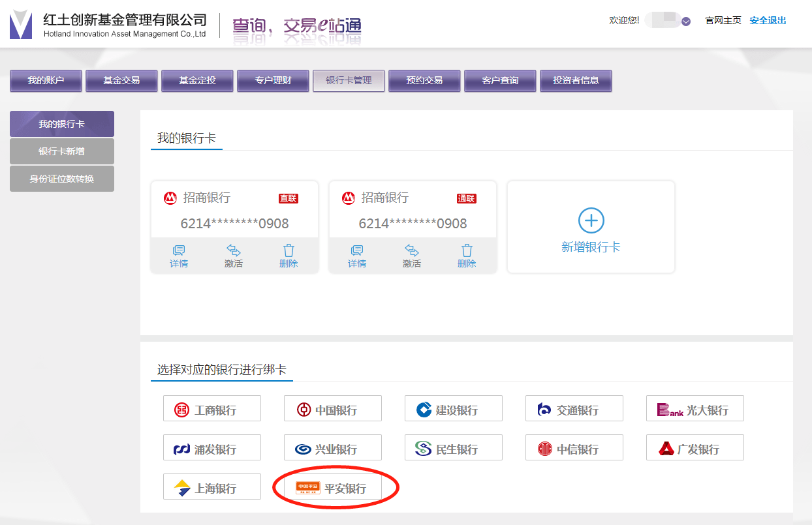812x525 pixels.
Task: Select 我的银行卡 in sidebar
Action: pos(62,124)
